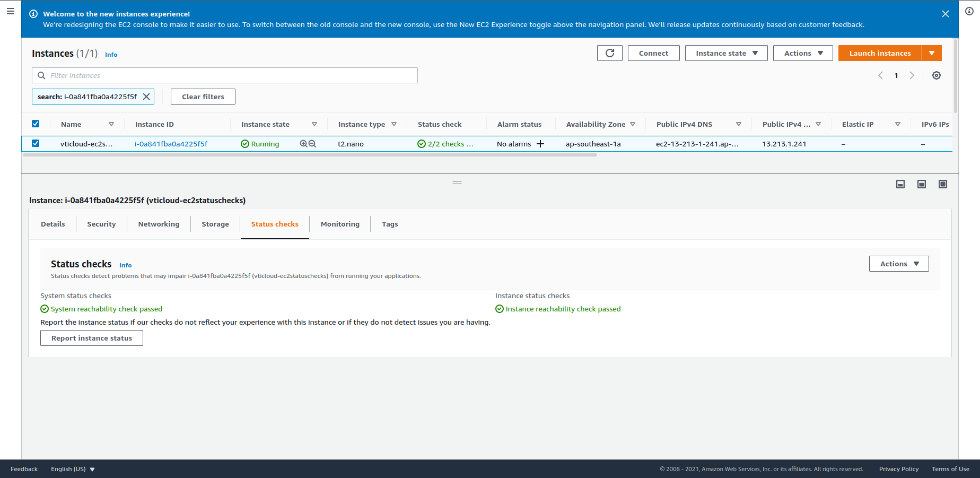This screenshot has height=478, width=980.
Task: Click Report instance status button
Action: tap(92, 338)
